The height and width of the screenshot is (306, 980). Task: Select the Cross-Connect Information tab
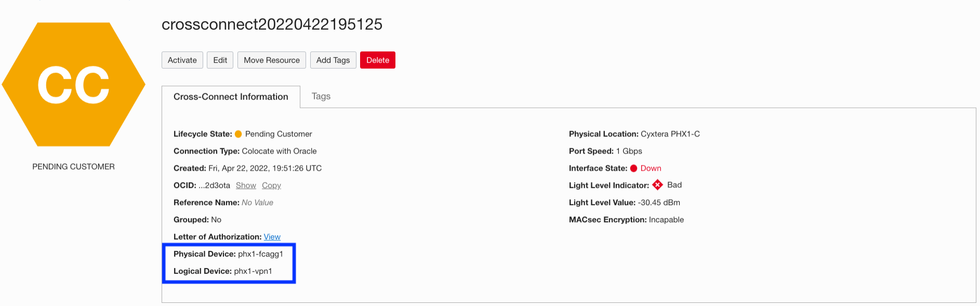(x=231, y=97)
